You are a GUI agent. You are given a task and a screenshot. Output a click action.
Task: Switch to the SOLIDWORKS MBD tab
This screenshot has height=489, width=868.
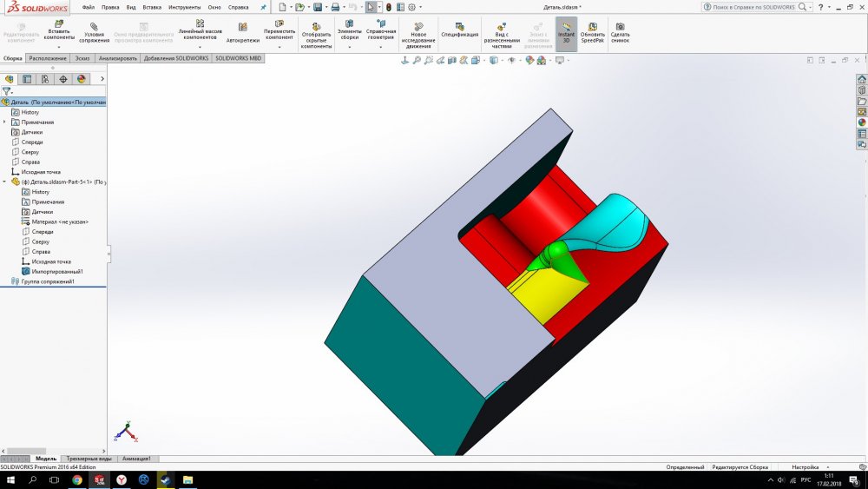(238, 58)
